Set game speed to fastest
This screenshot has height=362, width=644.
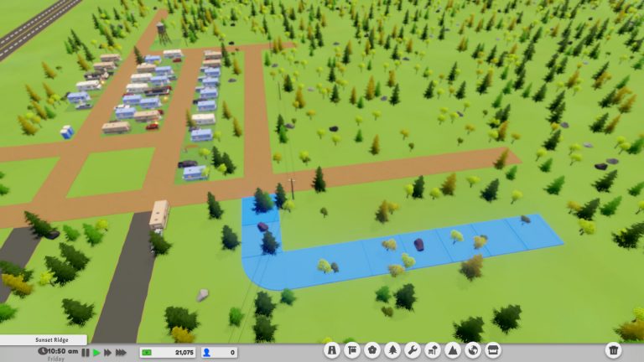point(122,353)
